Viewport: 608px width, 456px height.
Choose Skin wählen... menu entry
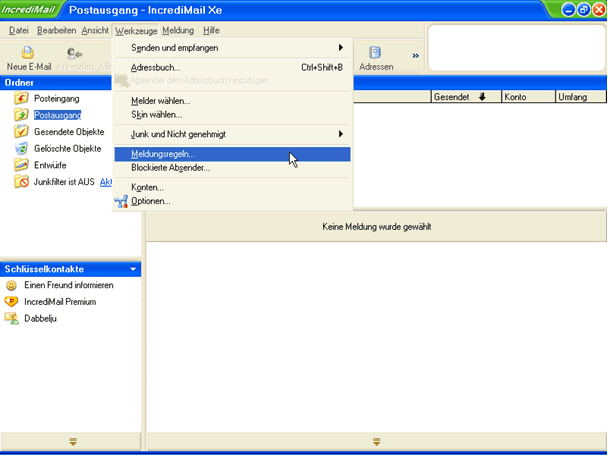233,115
